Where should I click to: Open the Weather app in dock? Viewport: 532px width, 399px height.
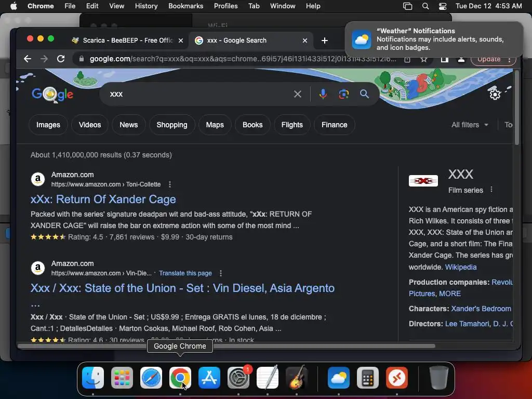(339, 378)
